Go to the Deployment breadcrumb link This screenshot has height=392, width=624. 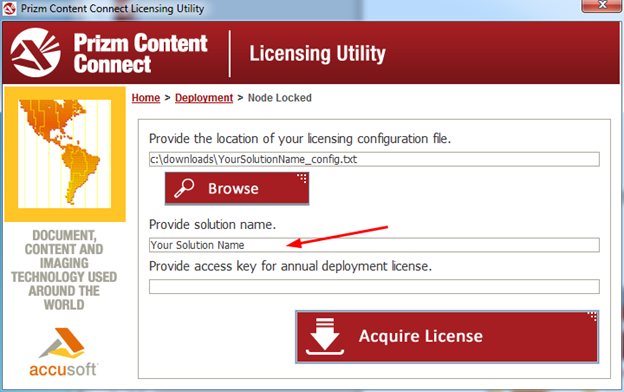tap(204, 98)
